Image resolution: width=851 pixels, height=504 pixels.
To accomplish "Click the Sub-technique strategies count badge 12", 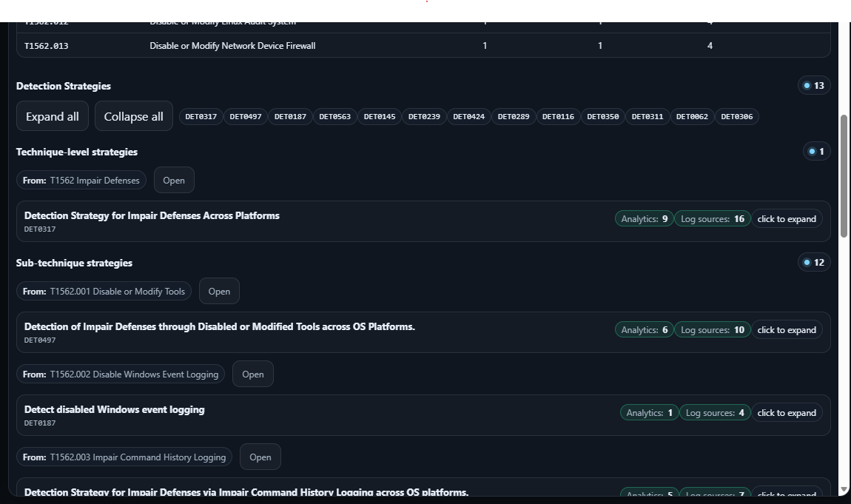I will click(x=814, y=262).
